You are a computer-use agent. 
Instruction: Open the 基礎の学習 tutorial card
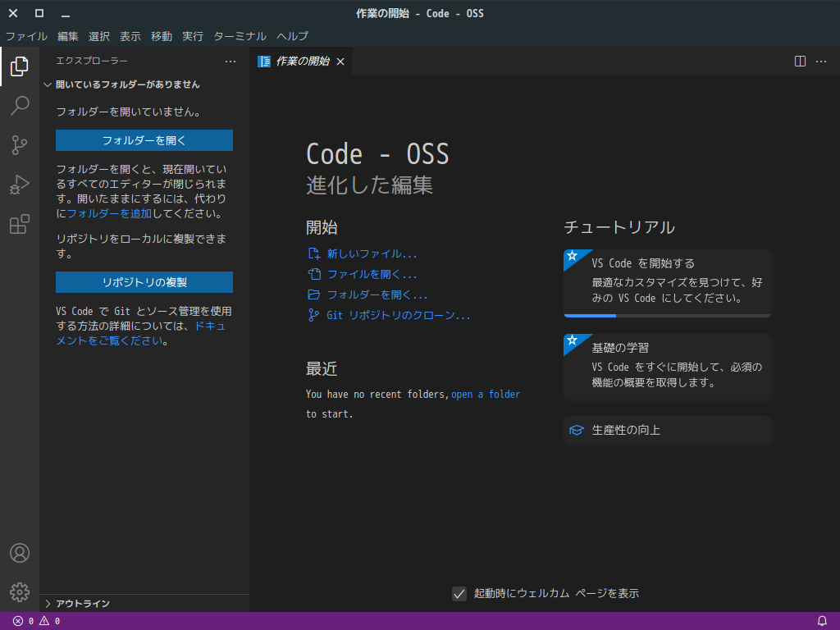[667, 367]
